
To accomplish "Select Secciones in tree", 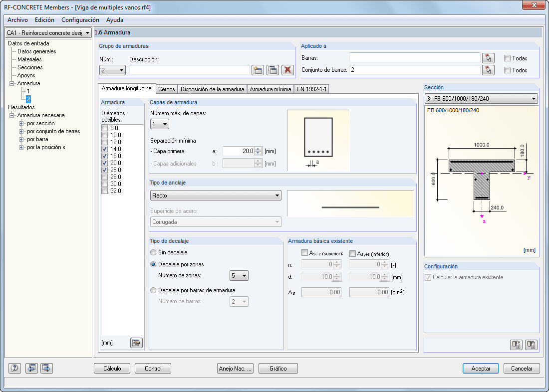I will (x=30, y=67).
